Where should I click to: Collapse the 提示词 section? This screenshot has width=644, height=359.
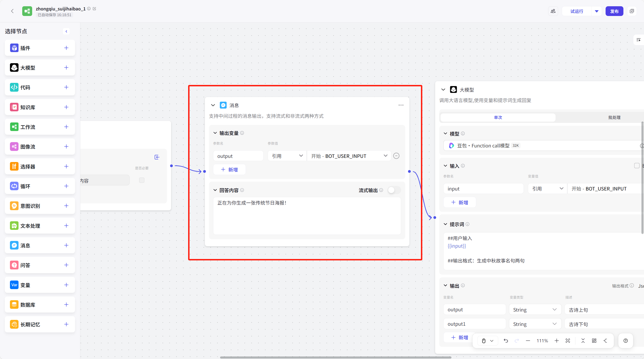click(x=445, y=224)
